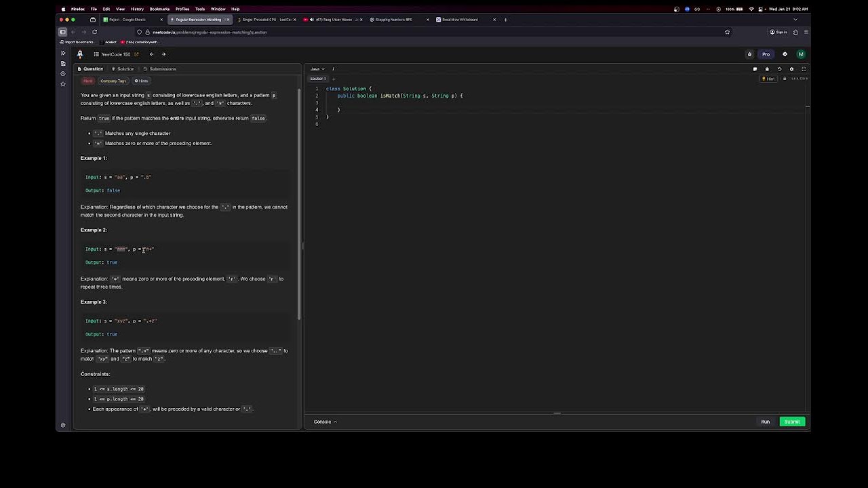Viewport: 868px width, 488px height.
Task: Click the Company Tags button
Action: [x=113, y=81]
